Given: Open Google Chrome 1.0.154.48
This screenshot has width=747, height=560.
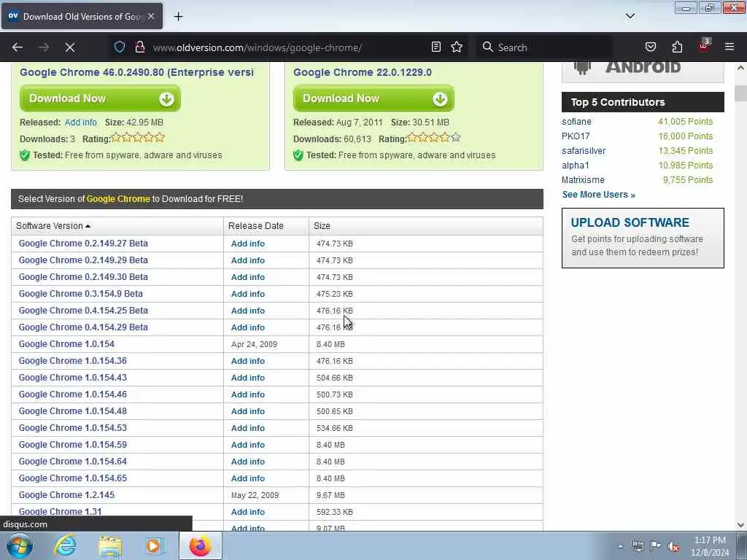Looking at the screenshot, I should tap(73, 411).
